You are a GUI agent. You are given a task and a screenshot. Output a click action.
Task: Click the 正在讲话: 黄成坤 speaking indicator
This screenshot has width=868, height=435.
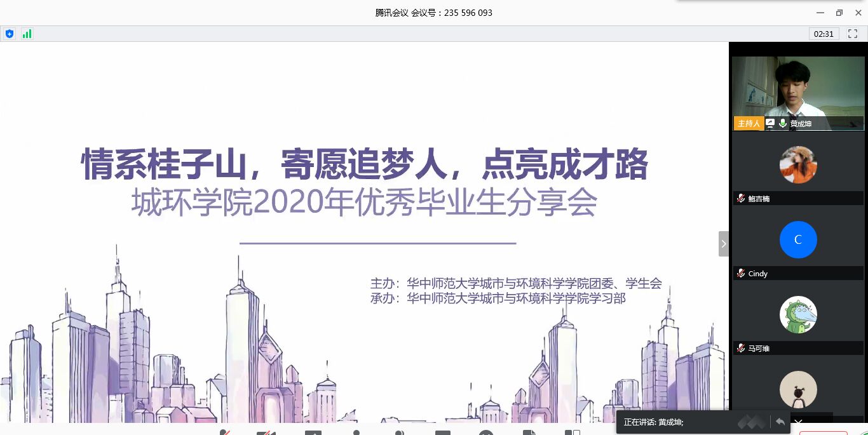pyautogui.click(x=654, y=422)
